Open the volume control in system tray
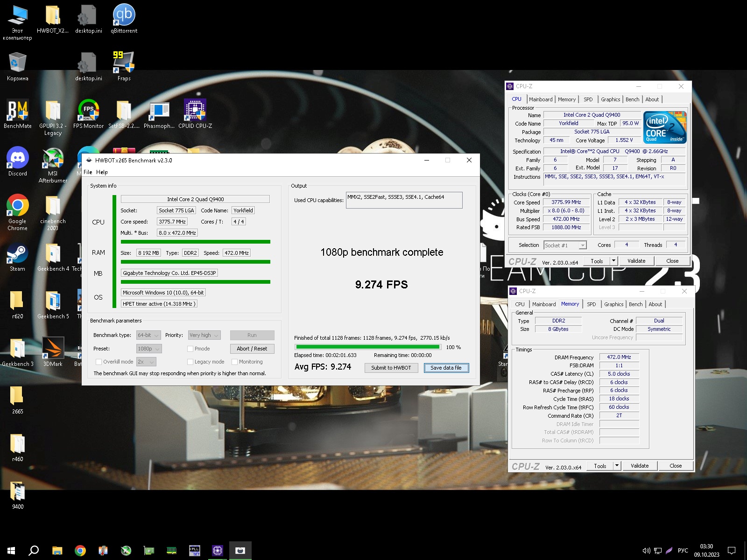747x560 pixels. [x=646, y=551]
